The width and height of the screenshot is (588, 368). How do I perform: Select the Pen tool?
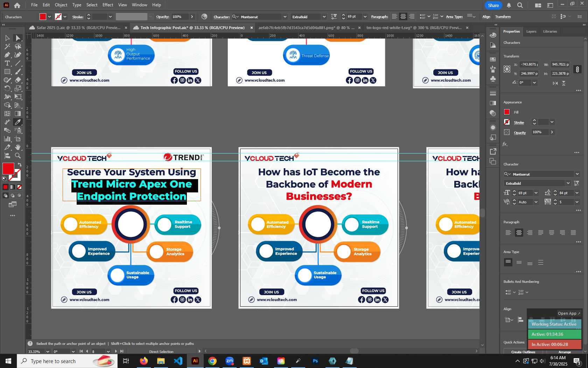point(7,55)
